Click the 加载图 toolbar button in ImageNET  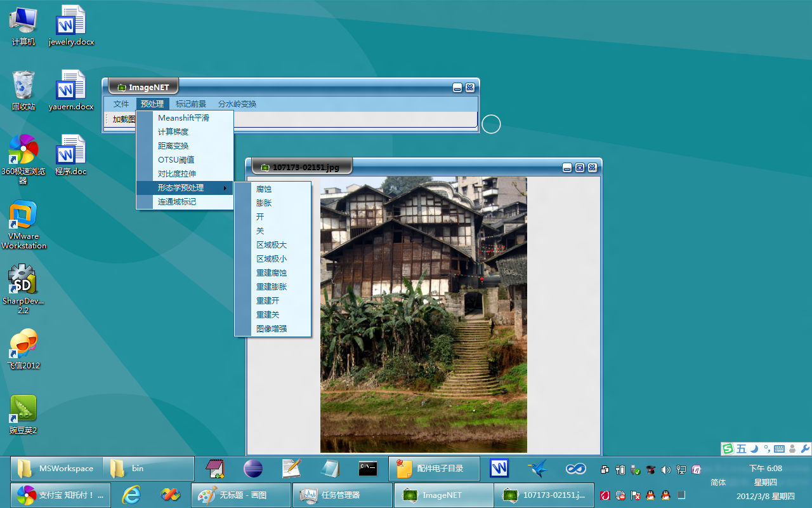click(x=124, y=119)
